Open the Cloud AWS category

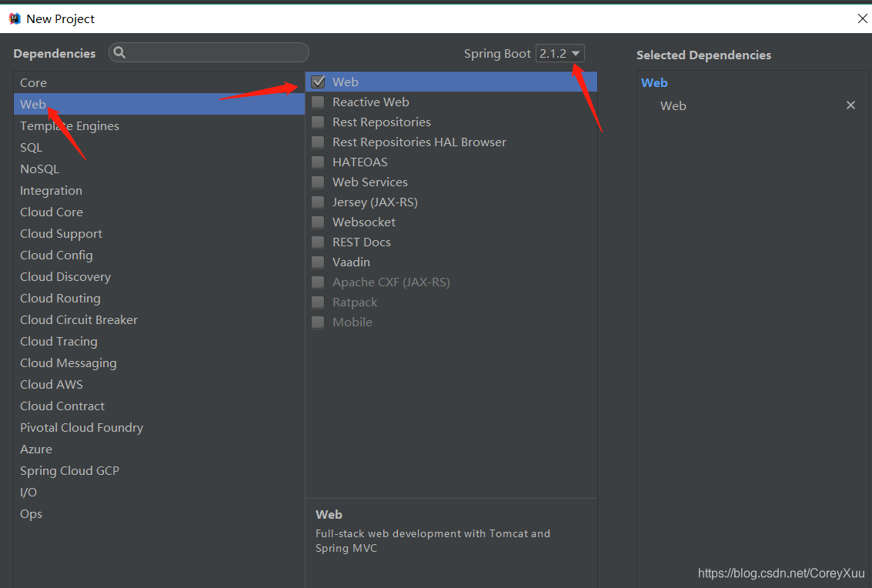(159, 384)
